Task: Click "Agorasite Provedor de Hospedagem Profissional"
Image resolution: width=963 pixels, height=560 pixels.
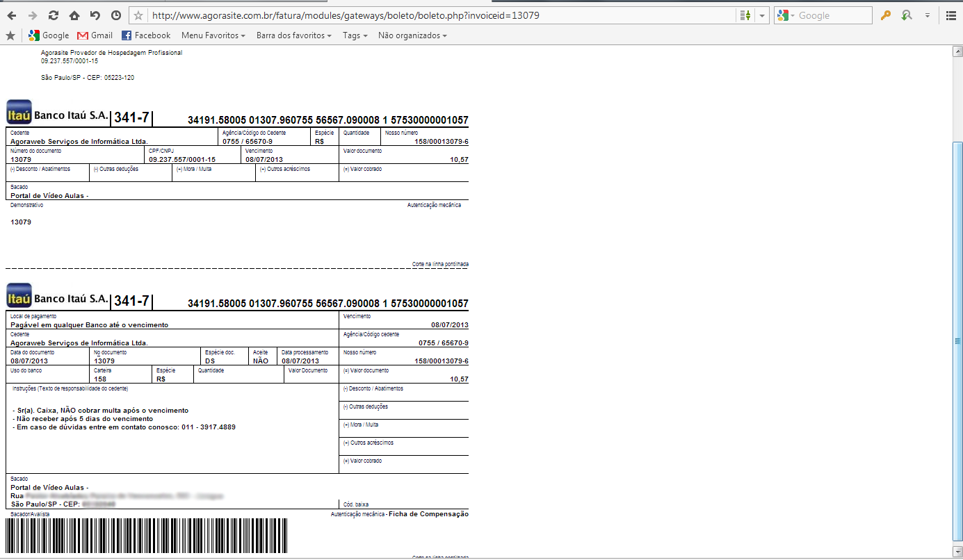Action: (111, 53)
